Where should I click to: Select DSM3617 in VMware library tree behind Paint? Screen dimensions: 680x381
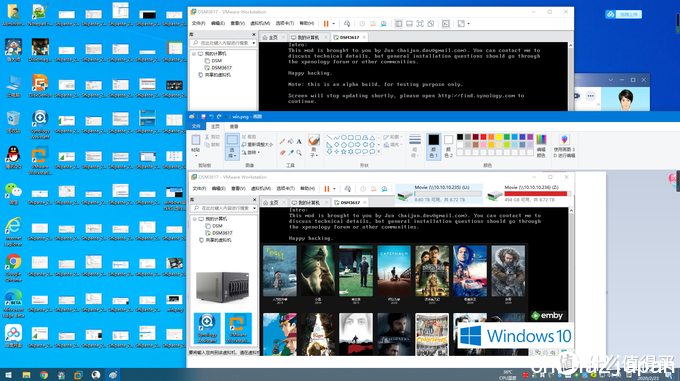222,68
